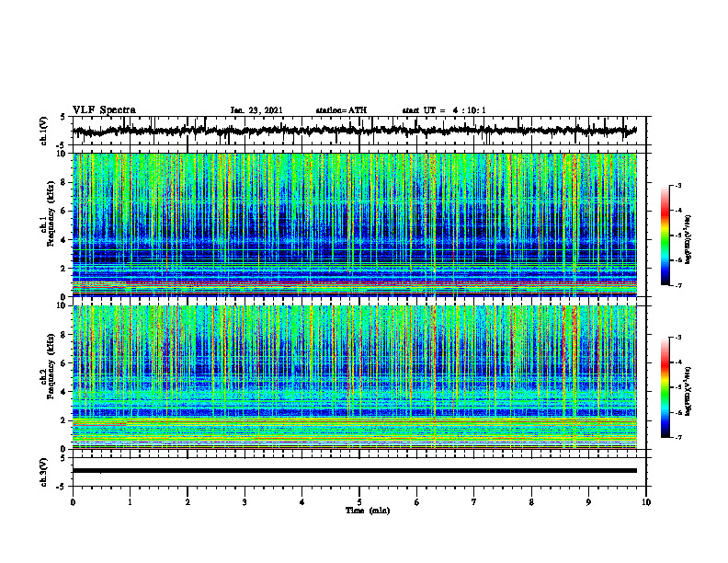Click the "3" minute tick on time axis
Image resolution: width=728 pixels, height=563 pixels.
click(245, 502)
